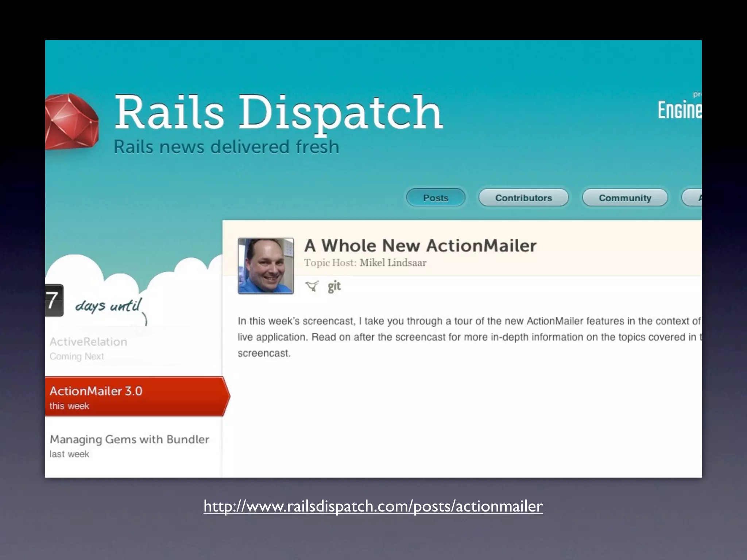Click the 'days until' handwritten label
747x560 pixels.
(108, 306)
